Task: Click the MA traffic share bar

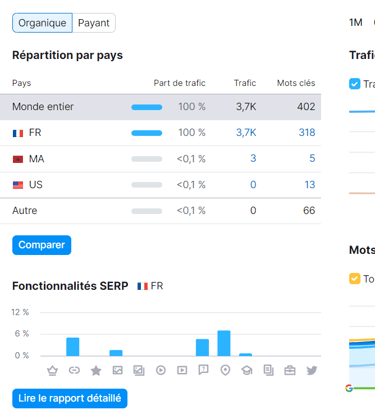Action: 147,159
